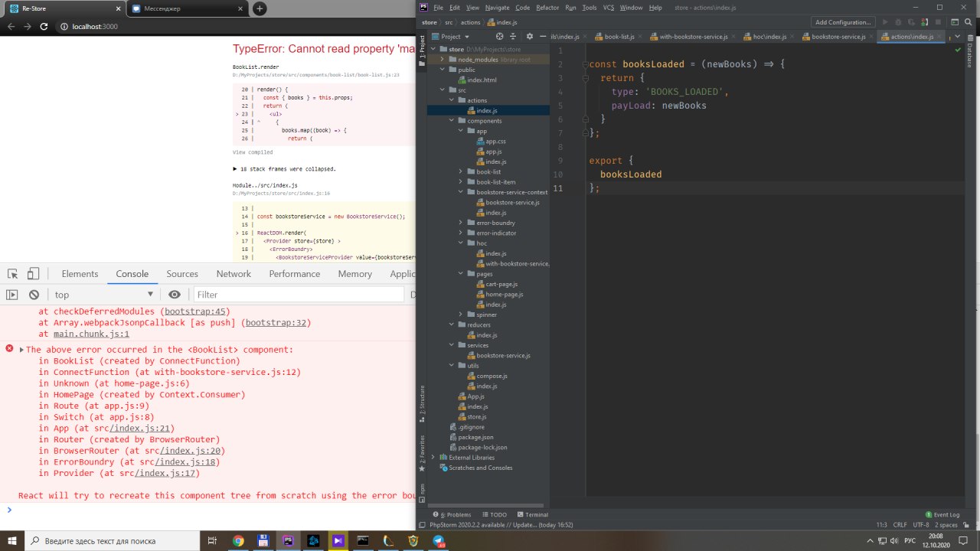This screenshot has width=980, height=551.
Task: Click the project tree locate (crosshair) icon
Action: click(500, 36)
